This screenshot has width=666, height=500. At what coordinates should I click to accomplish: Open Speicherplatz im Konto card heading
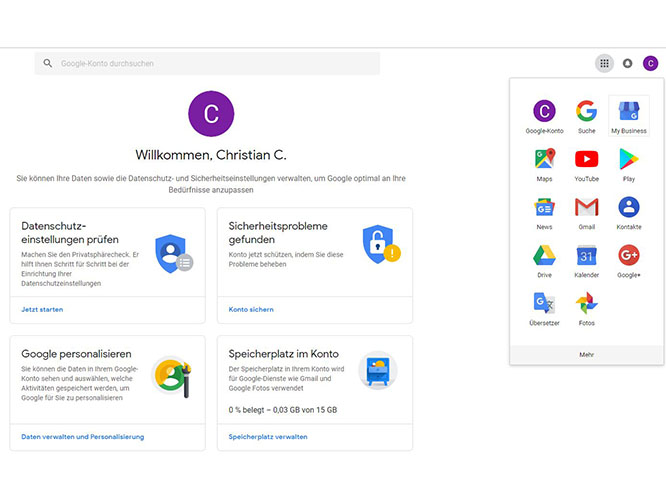tap(284, 354)
